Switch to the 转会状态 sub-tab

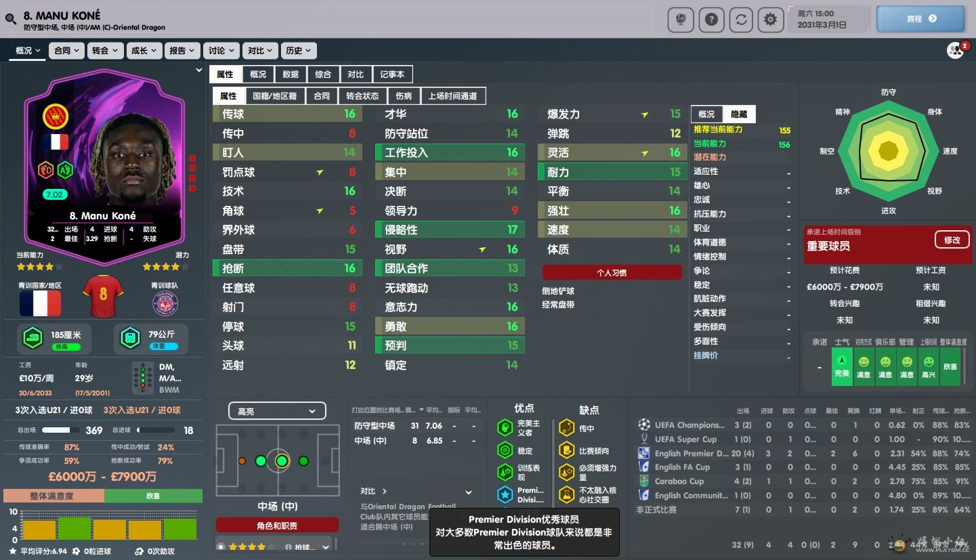[362, 96]
